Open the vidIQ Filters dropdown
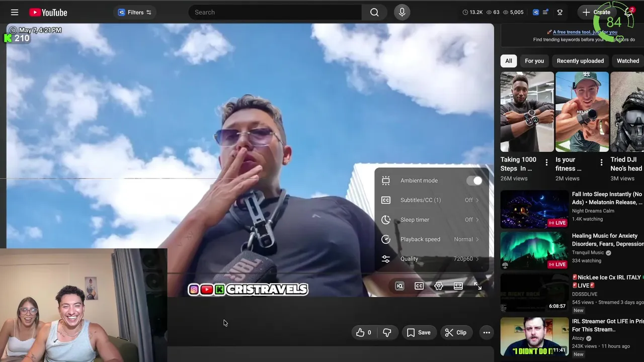644x362 pixels. (134, 12)
